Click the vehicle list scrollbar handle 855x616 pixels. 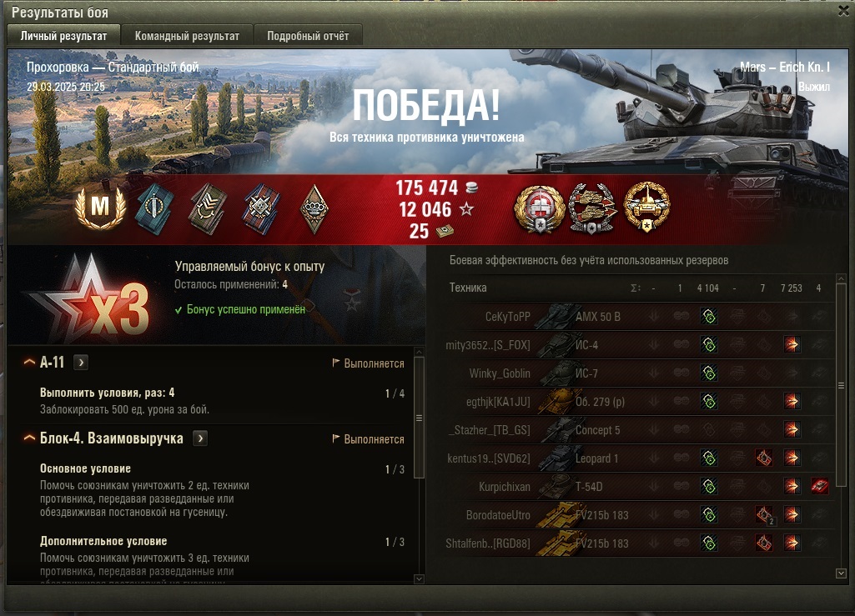(x=841, y=385)
